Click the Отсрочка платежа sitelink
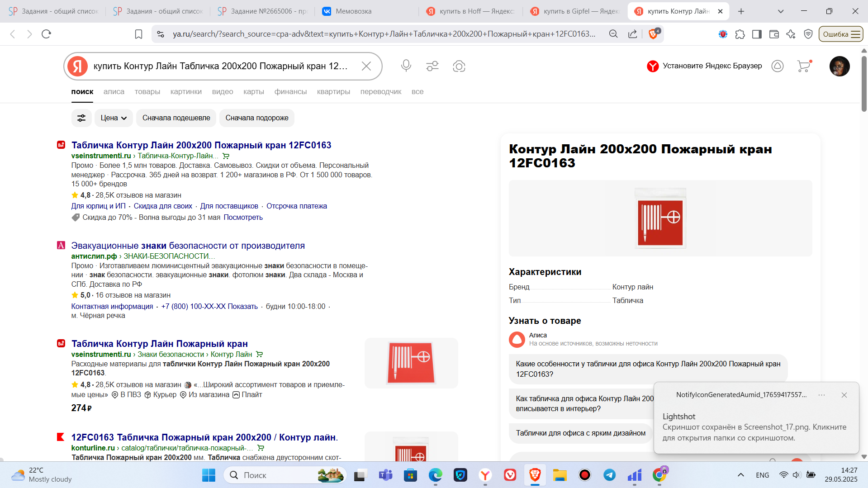 297,206
